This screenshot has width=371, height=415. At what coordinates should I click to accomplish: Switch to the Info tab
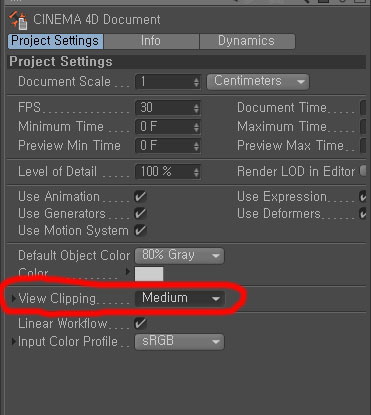point(151,41)
